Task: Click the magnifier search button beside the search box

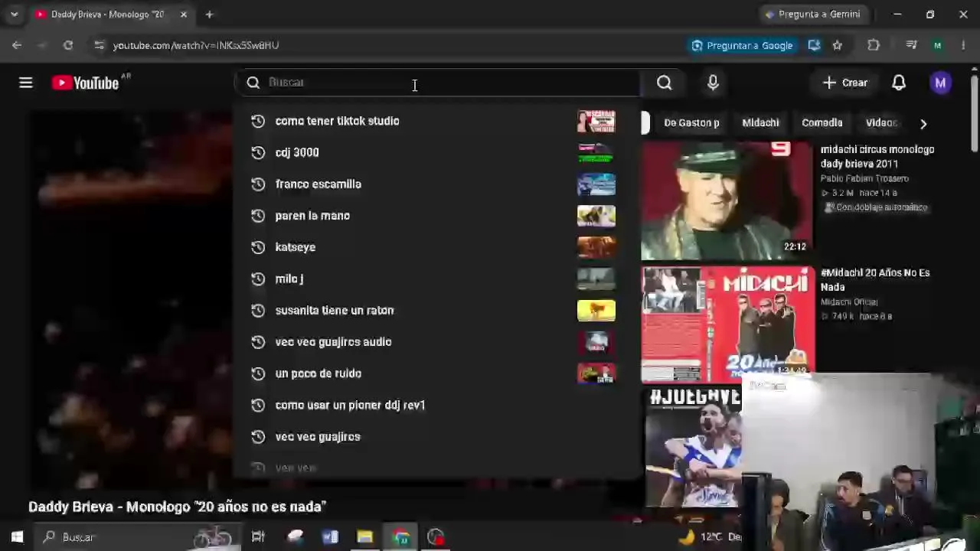Action: pyautogui.click(x=664, y=83)
